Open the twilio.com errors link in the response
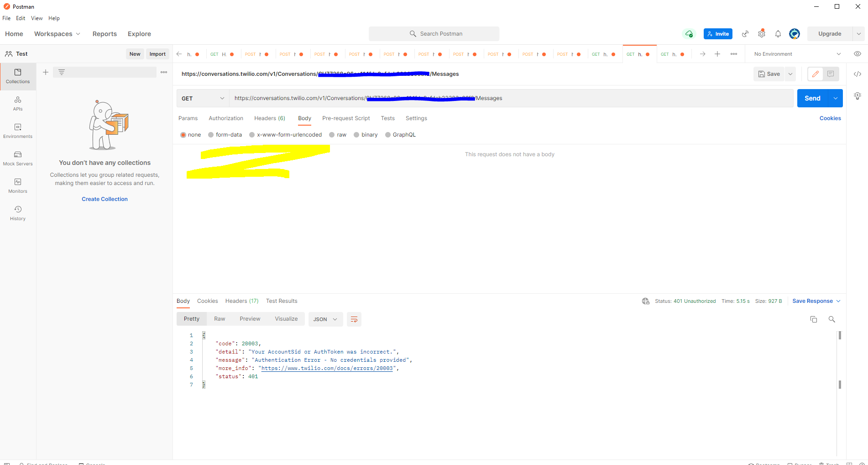 coord(327,368)
